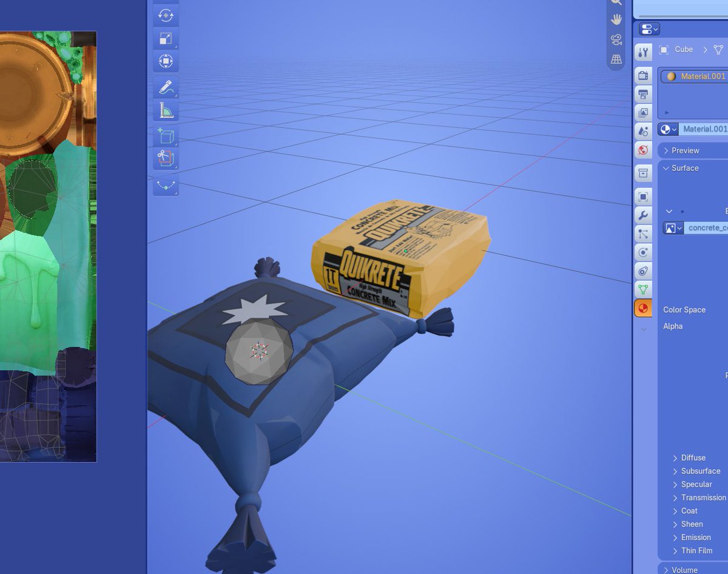The image size is (728, 574).
Task: Open the properties editor display options dropdown
Action: 649,29
